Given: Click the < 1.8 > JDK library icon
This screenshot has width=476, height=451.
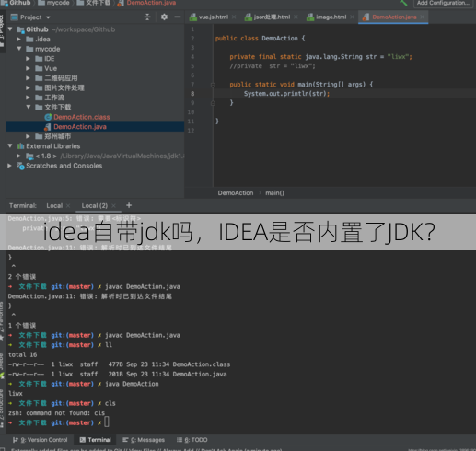Looking at the screenshot, I should pyautogui.click(x=29, y=156).
